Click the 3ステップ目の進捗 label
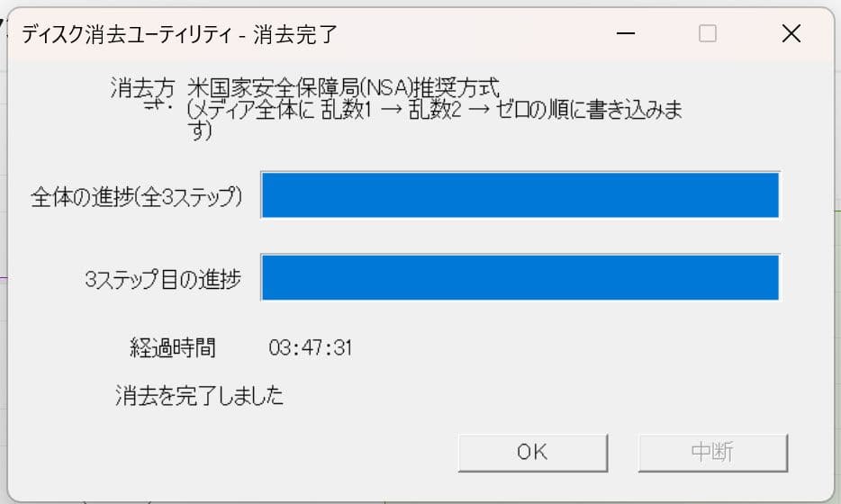This screenshot has height=504, width=841. tap(162, 280)
